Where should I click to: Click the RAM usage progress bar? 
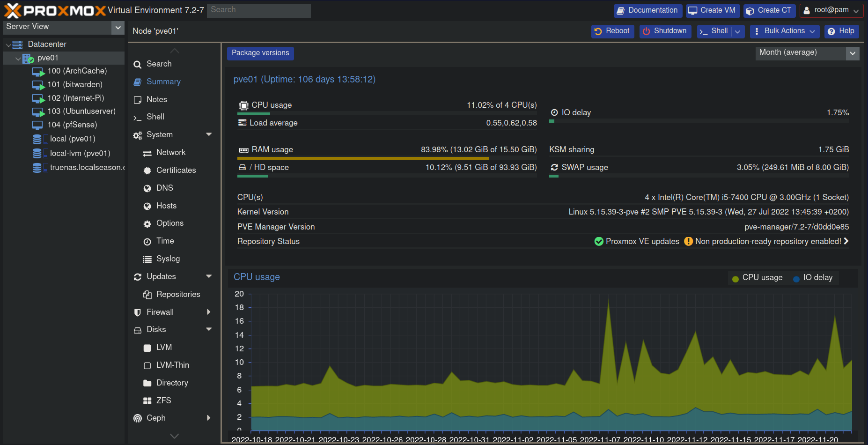(x=387, y=158)
